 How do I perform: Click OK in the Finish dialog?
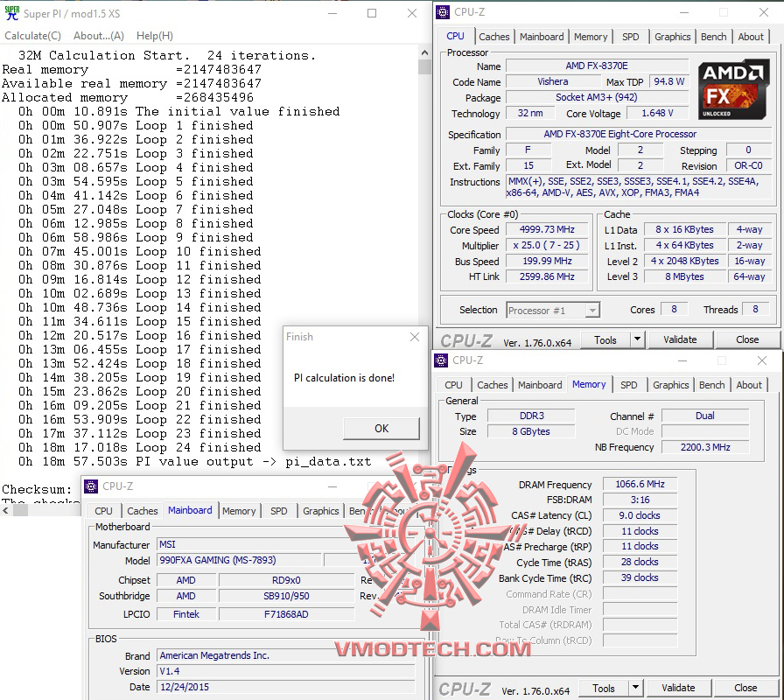[x=381, y=429]
